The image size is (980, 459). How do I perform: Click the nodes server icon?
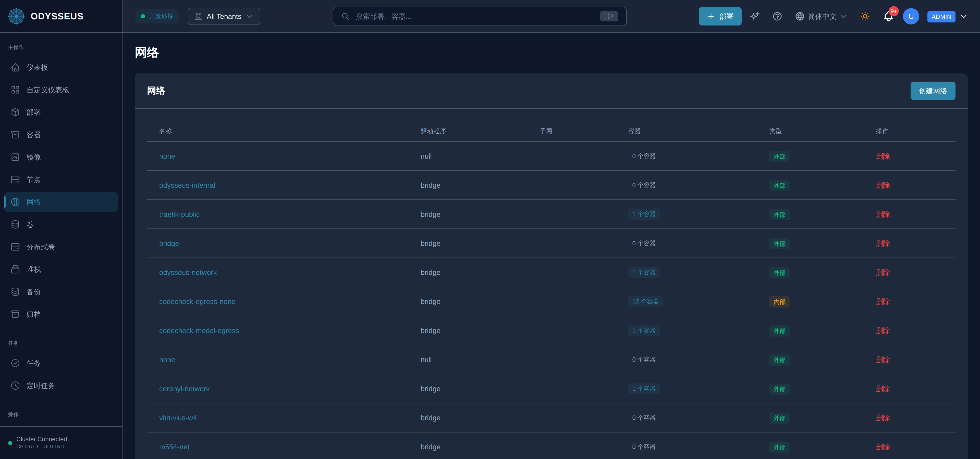(x=15, y=179)
